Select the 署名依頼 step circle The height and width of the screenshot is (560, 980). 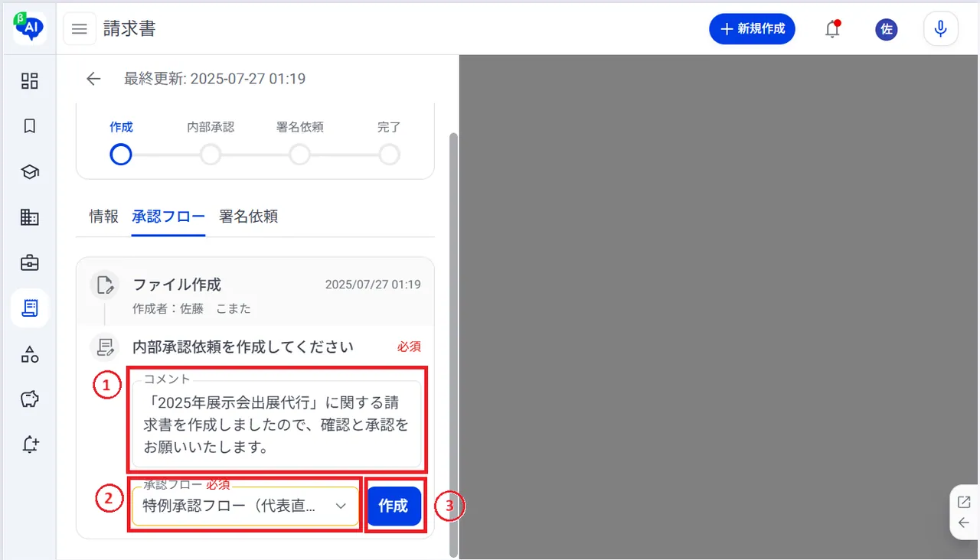coord(300,155)
